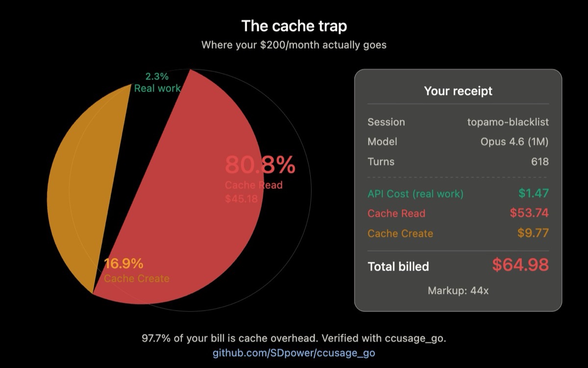Select the $1.47 API cost amount
This screenshot has height=368, width=588.
pos(533,193)
